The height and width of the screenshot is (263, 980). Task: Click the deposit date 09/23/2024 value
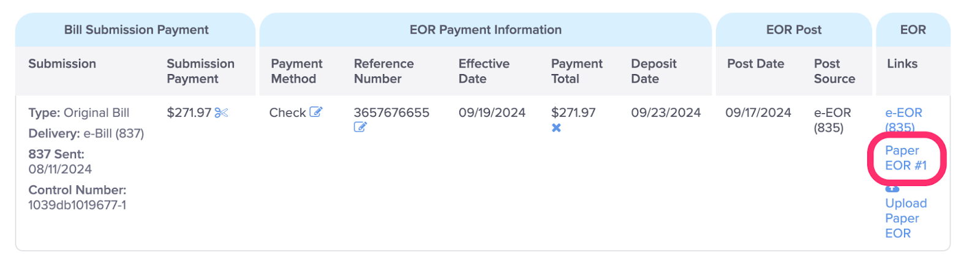(x=666, y=113)
